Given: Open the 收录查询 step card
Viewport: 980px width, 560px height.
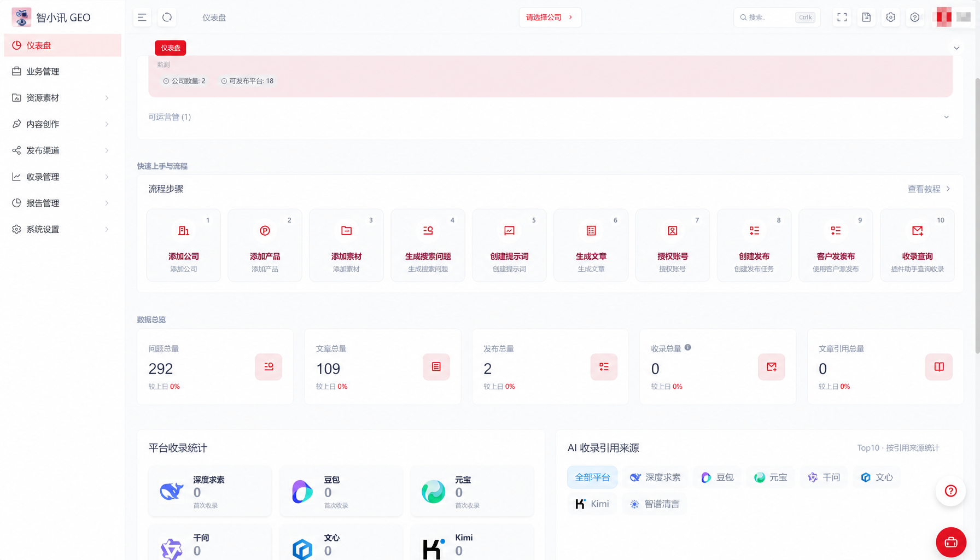Looking at the screenshot, I should click(918, 245).
